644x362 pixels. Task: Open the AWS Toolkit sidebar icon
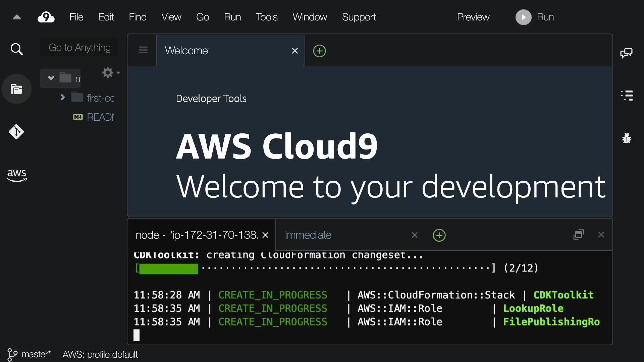pos(16,175)
